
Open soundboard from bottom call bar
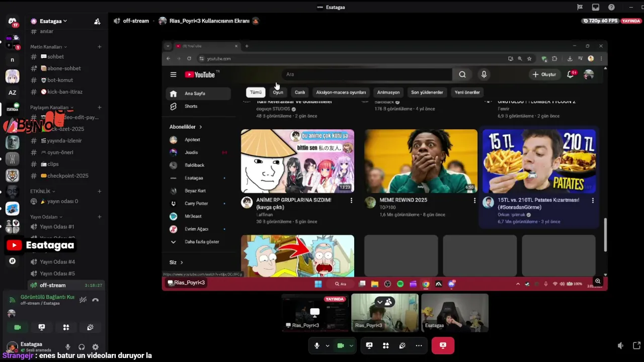[402, 345]
